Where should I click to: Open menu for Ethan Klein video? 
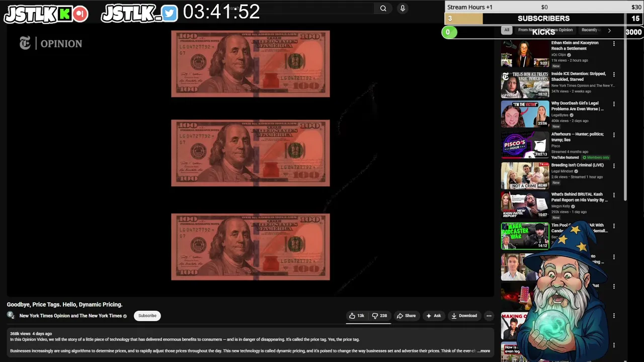tap(614, 44)
